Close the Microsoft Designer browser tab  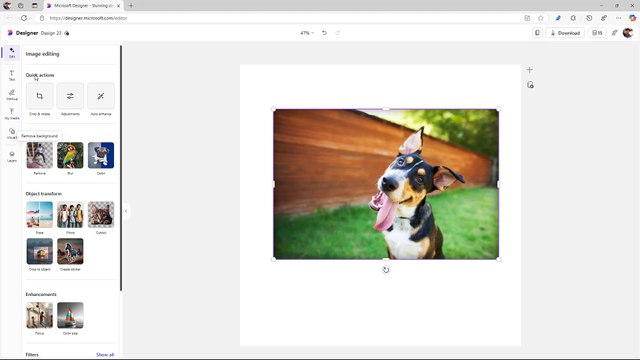click(x=118, y=6)
